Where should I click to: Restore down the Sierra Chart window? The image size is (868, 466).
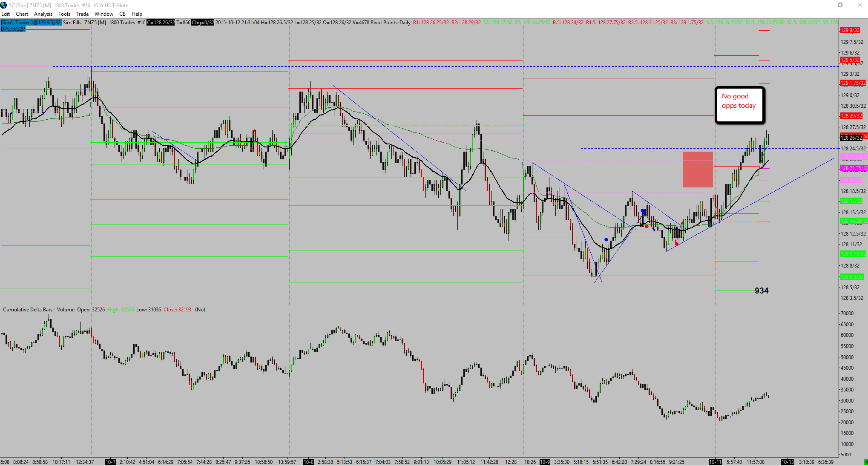click(x=840, y=5)
